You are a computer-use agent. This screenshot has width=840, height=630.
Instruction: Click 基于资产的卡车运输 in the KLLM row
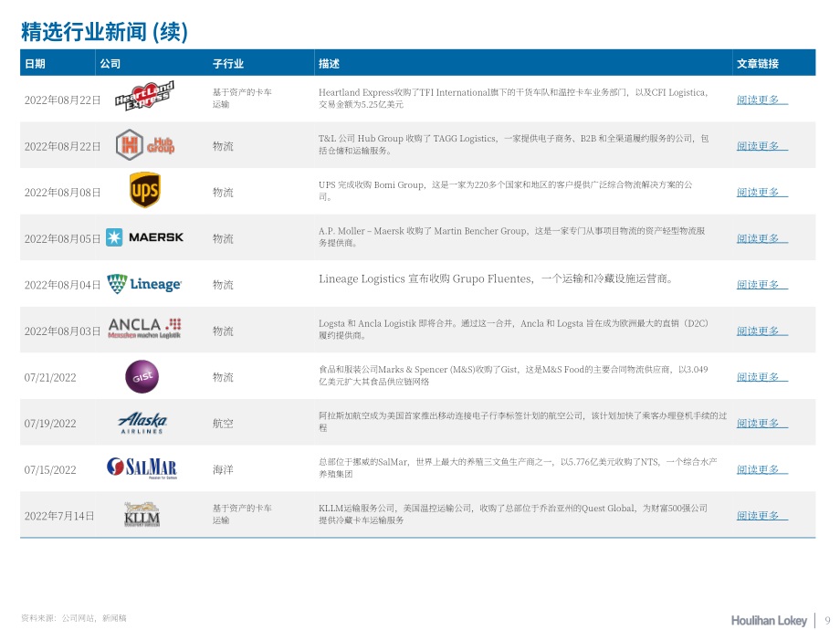pyautogui.click(x=242, y=514)
